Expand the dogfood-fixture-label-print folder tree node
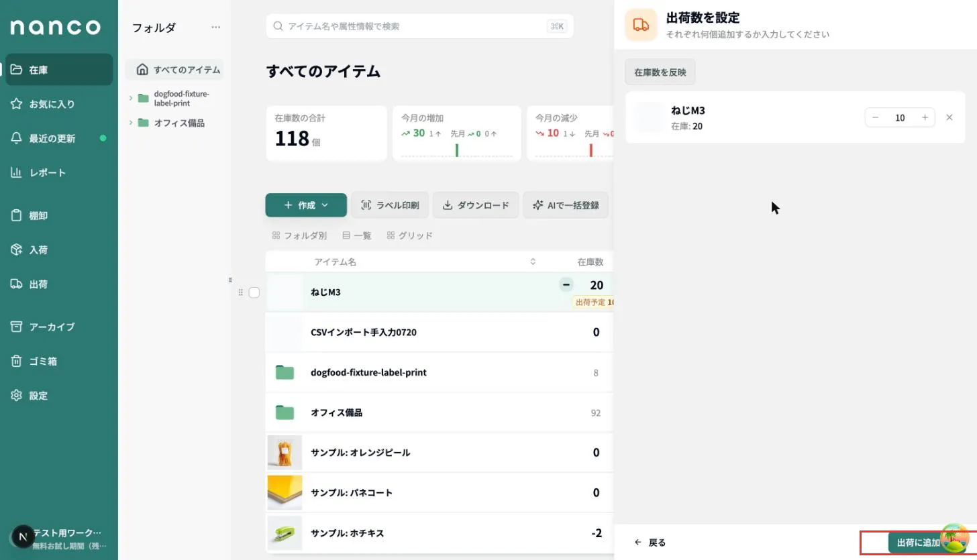977x560 pixels. pyautogui.click(x=131, y=98)
